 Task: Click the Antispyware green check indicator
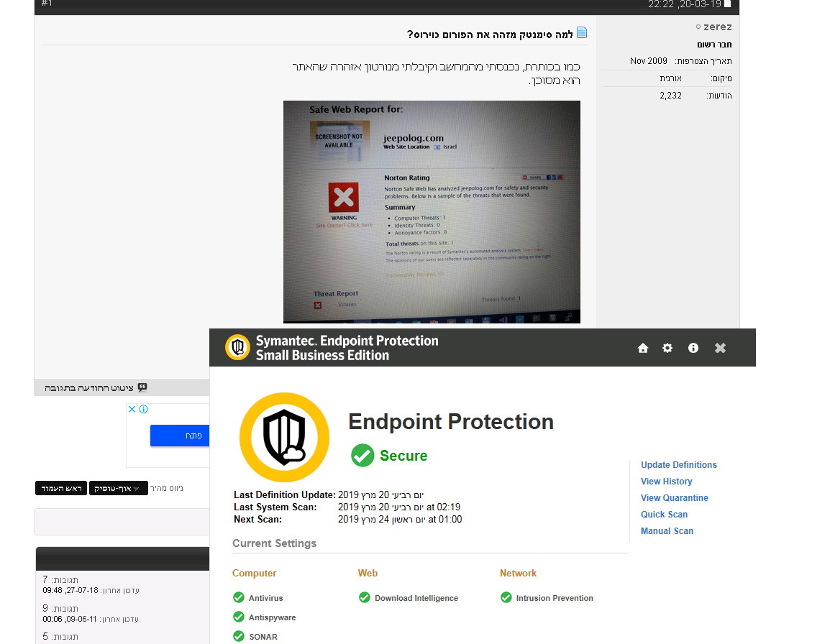[239, 617]
